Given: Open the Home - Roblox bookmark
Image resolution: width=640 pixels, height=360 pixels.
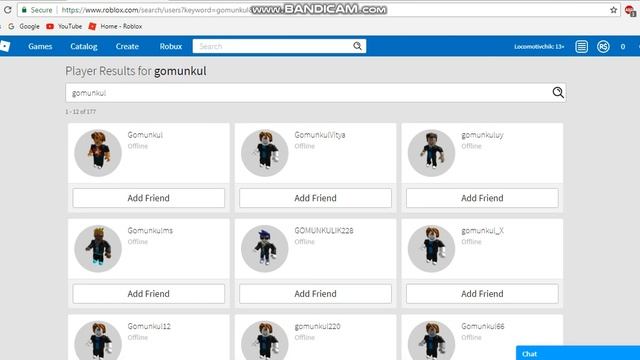Looking at the screenshot, I should tap(116, 26).
